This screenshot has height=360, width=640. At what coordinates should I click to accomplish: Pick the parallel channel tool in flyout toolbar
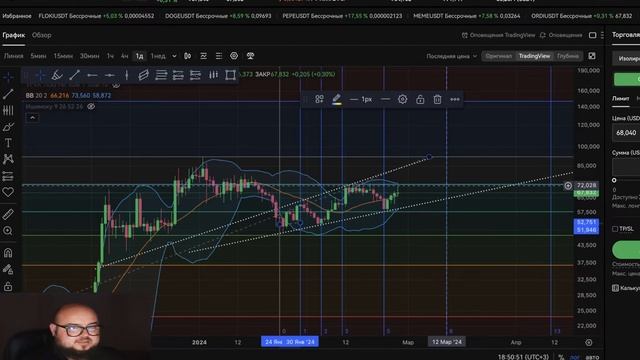click(x=143, y=75)
